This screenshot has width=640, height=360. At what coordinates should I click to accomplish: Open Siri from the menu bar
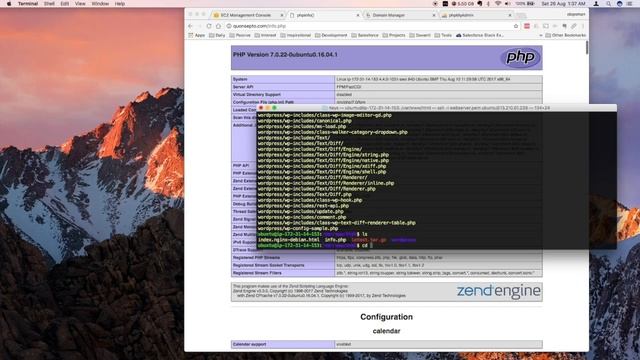tap(620, 4)
